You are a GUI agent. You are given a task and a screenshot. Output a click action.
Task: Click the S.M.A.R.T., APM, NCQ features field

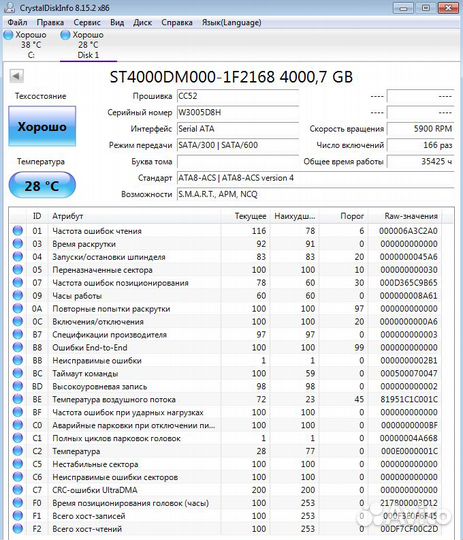pyautogui.click(x=315, y=194)
